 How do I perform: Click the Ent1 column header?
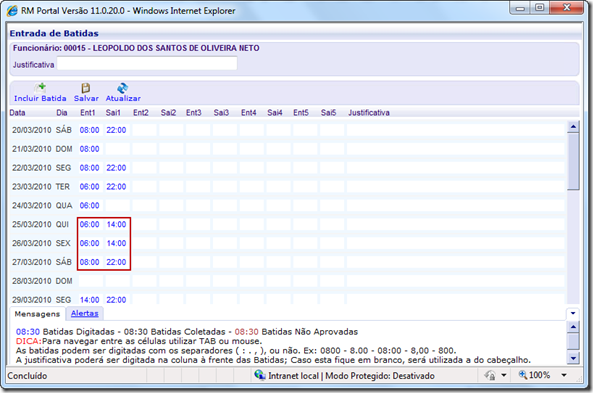pos(88,113)
